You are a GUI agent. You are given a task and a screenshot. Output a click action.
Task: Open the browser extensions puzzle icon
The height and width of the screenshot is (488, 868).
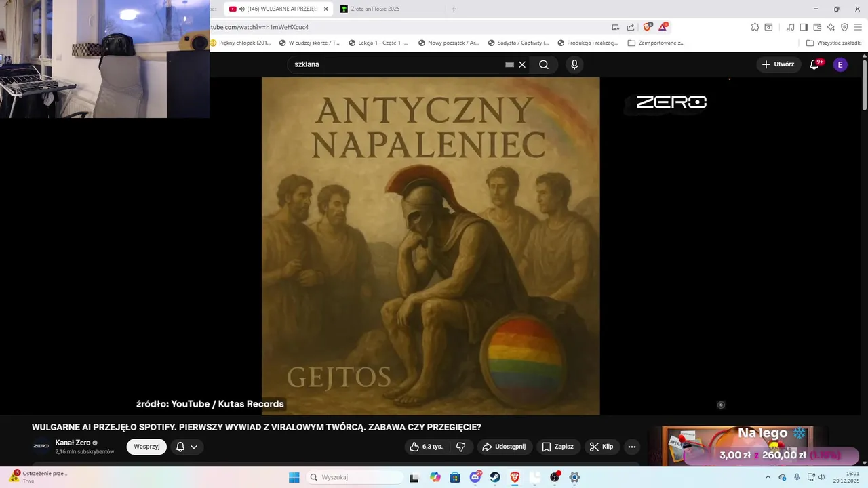click(755, 27)
